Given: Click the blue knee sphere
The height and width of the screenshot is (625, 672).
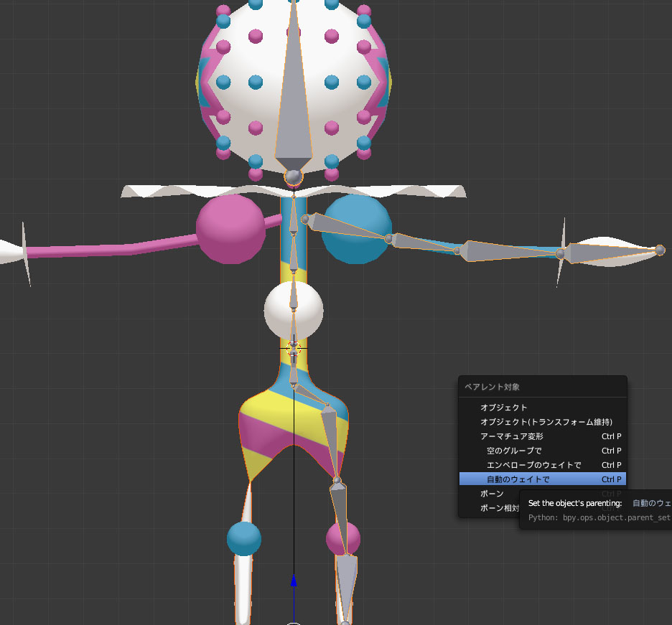Looking at the screenshot, I should [244, 538].
